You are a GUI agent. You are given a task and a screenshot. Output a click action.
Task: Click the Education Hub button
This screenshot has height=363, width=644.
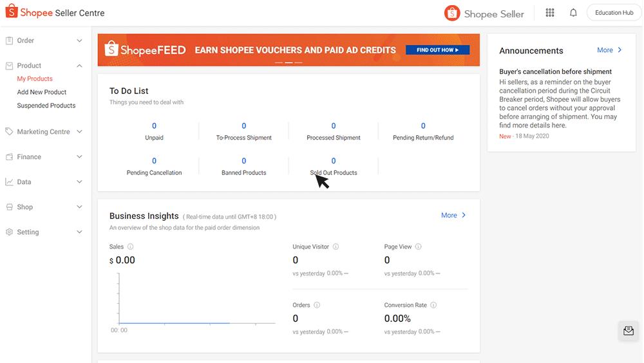(x=614, y=13)
